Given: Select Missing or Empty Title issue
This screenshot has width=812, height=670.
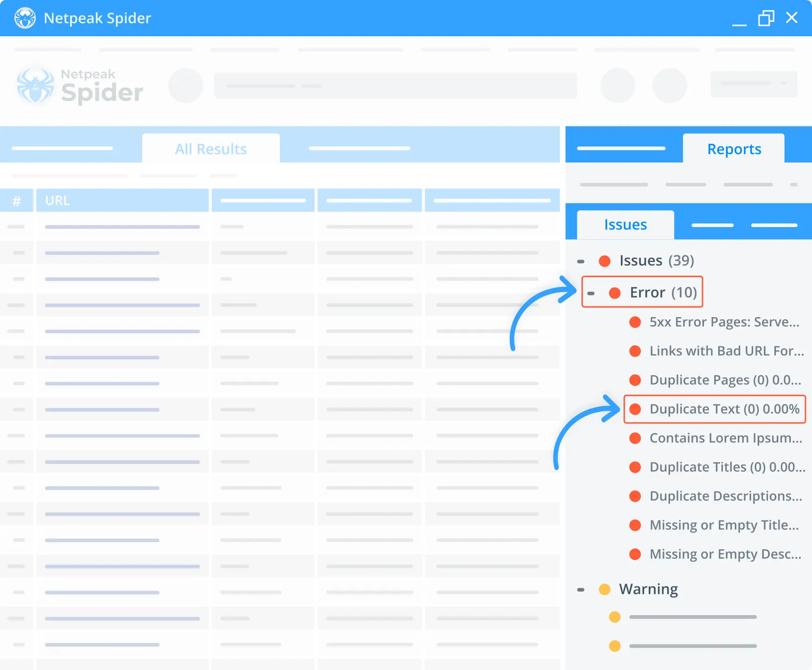Looking at the screenshot, I should pos(724,525).
